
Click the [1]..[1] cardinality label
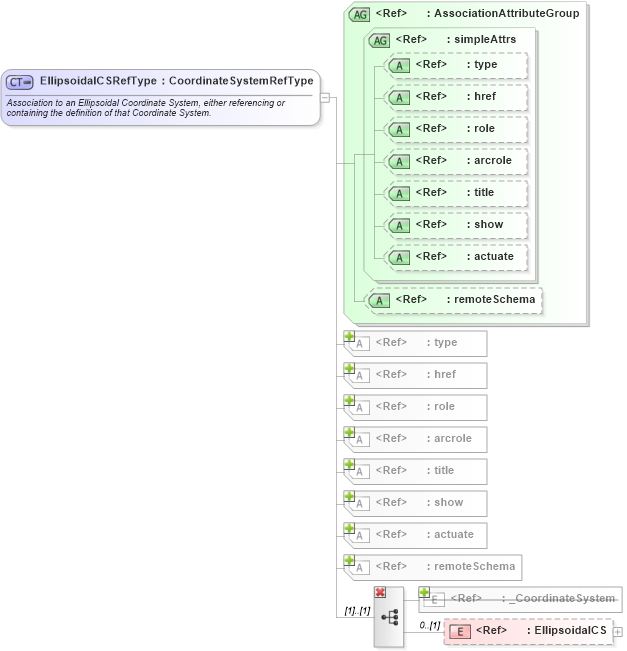(357, 611)
